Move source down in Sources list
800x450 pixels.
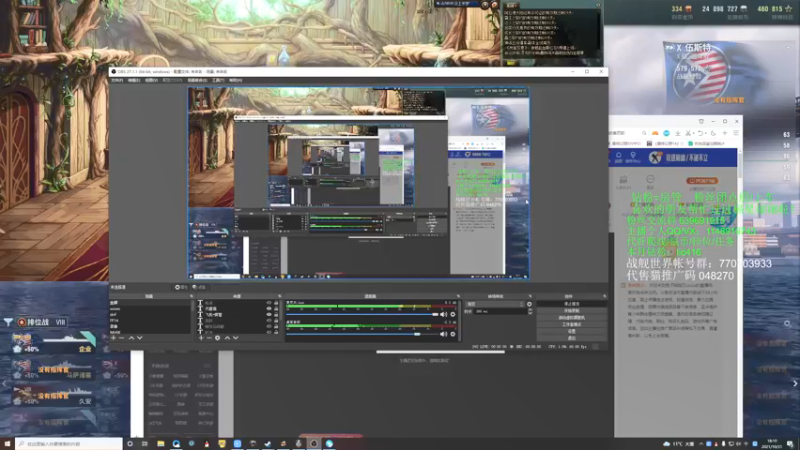pyautogui.click(x=235, y=338)
